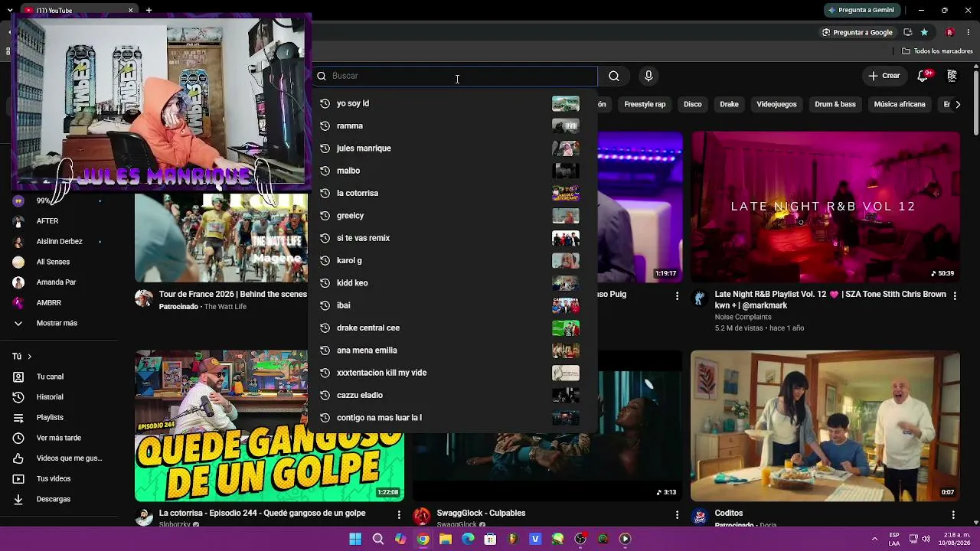This screenshot has width=980, height=551.
Task: Click Pregunta a Gemini button
Action: click(861, 10)
